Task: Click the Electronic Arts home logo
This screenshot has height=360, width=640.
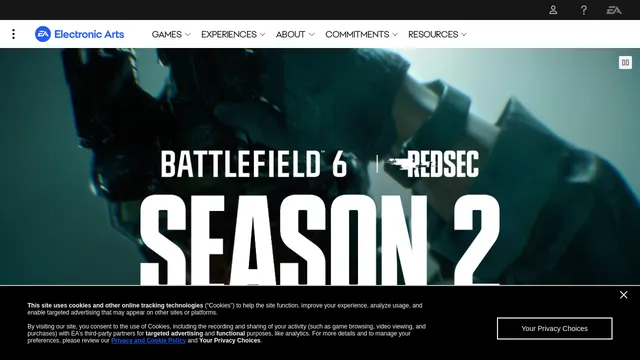Action: click(x=80, y=34)
